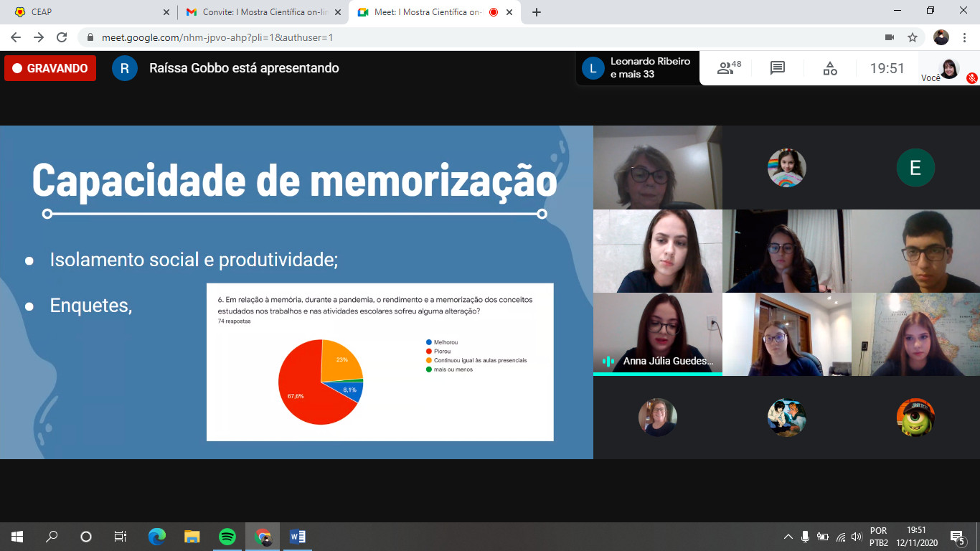Click the Anna Júlia Guedes video tile

[x=657, y=334]
